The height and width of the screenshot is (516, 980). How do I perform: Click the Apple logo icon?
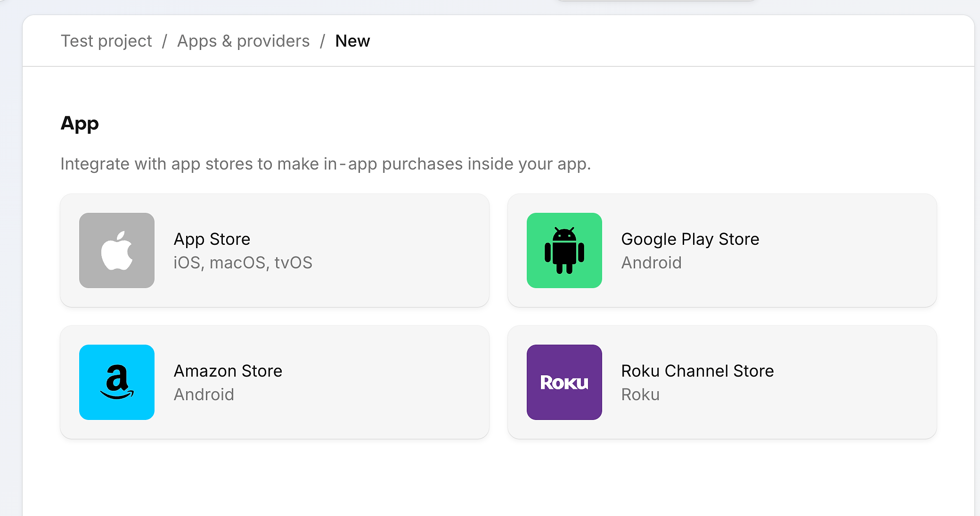pos(117,250)
